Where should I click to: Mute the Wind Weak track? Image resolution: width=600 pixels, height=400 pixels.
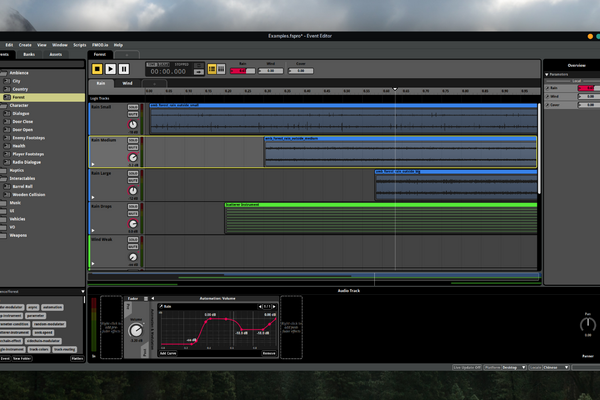(133, 247)
